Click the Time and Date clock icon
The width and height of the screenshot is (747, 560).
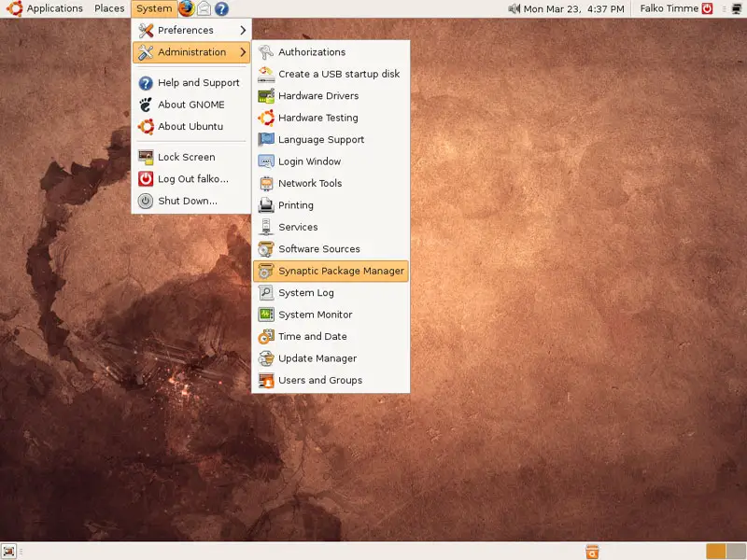(x=266, y=336)
